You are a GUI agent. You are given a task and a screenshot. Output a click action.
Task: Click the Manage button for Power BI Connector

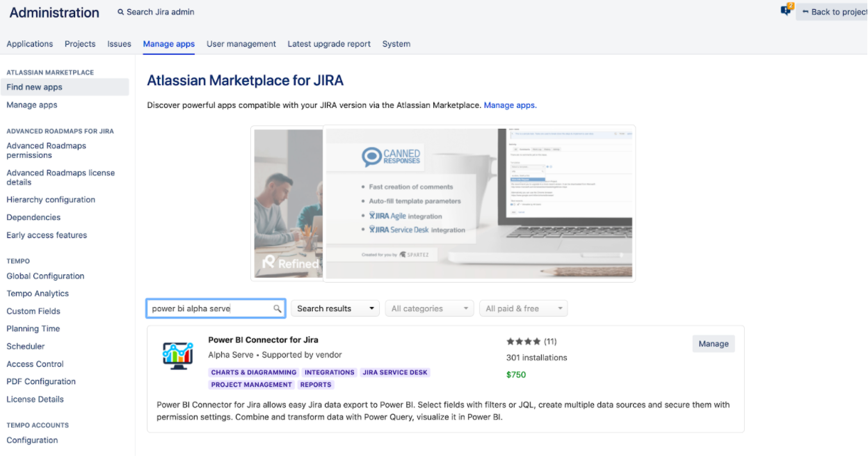[x=714, y=344]
